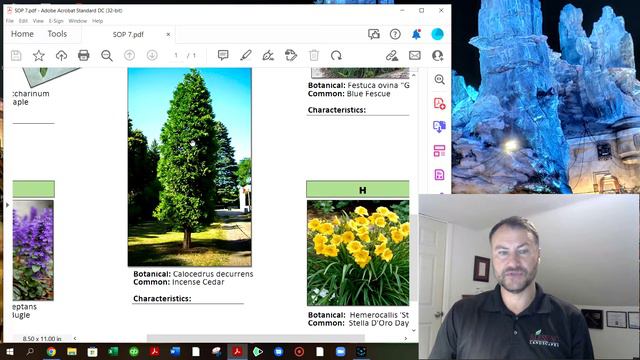This screenshot has height=360, width=640.
Task: Switch to the Home tab
Action: coord(22,34)
